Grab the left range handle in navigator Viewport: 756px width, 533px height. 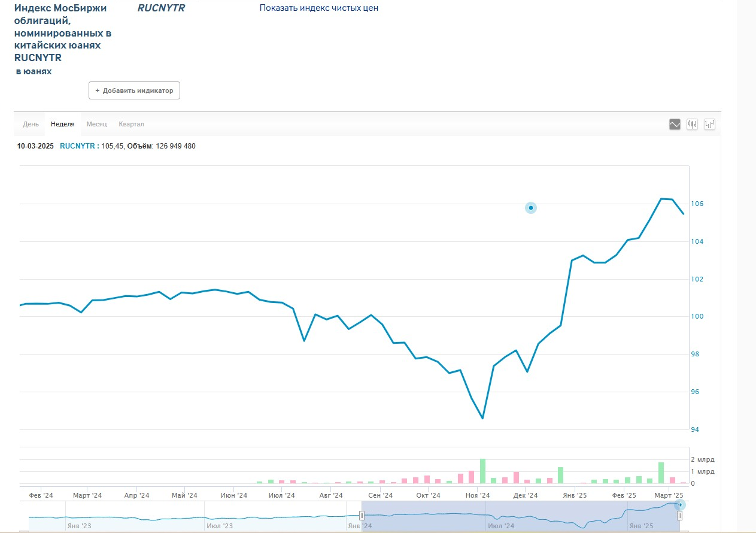362,516
